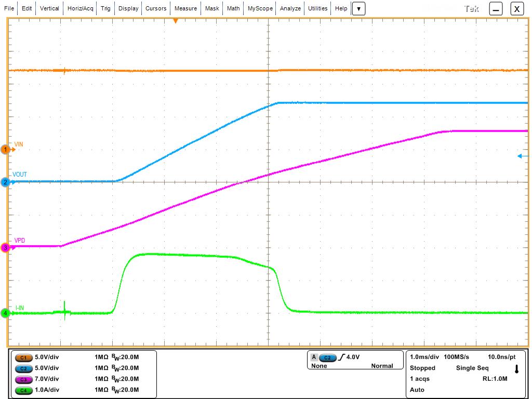Click the trigger source C2 badge
Screen dimensions: 532x399
click(327, 357)
